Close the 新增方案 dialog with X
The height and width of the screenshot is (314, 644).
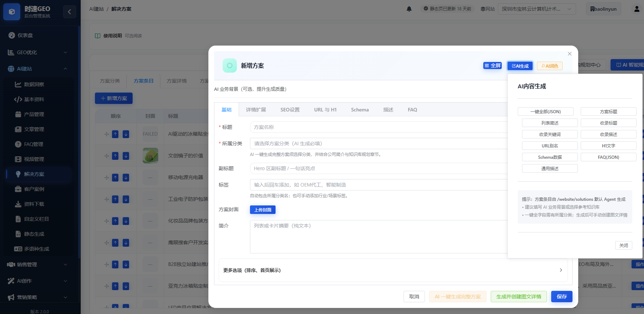point(570,54)
